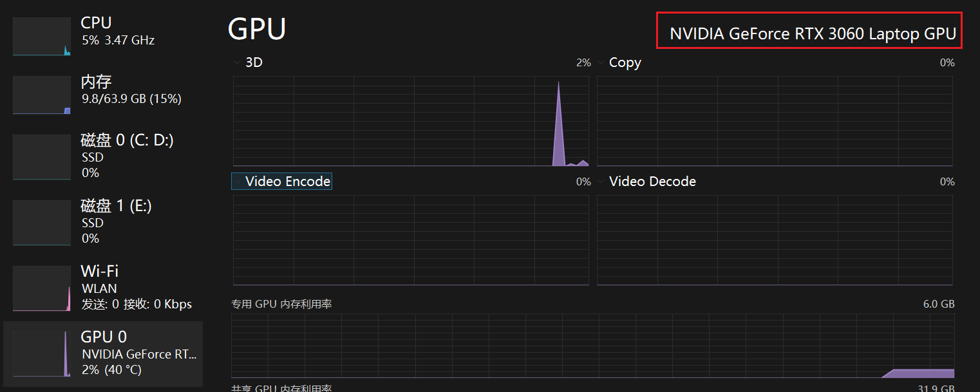Click the 3D utilization graph spike
This screenshot has width=980, height=392.
click(558, 129)
